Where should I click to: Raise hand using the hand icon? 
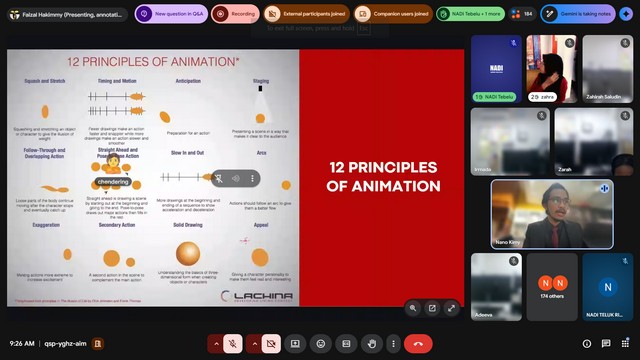pyautogui.click(x=371, y=344)
